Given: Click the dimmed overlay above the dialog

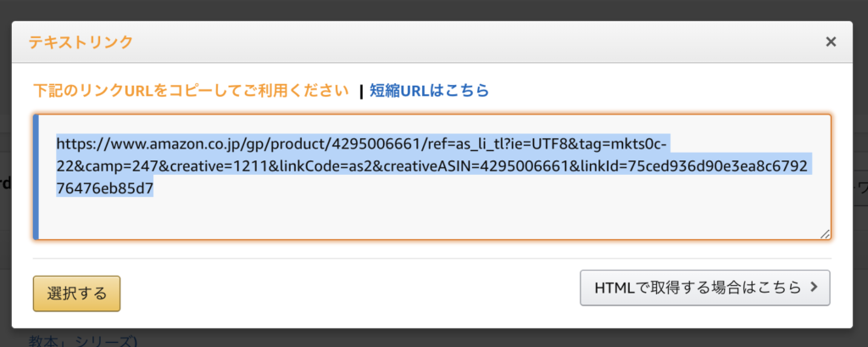Looking at the screenshot, I should point(434,10).
